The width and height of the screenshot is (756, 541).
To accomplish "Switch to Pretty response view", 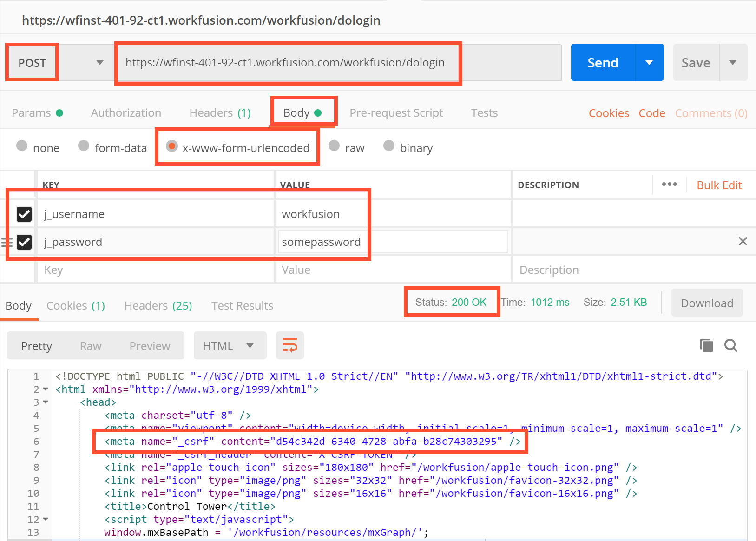I will [x=36, y=346].
